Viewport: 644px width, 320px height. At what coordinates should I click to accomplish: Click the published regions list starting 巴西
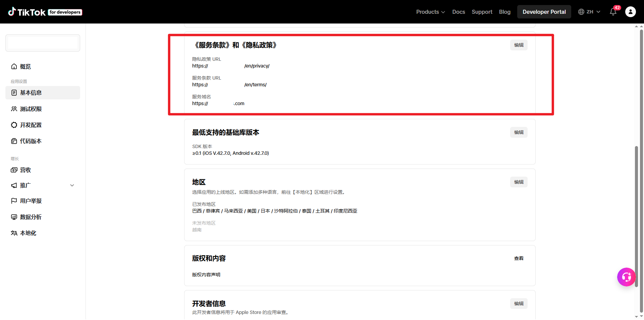275,211
